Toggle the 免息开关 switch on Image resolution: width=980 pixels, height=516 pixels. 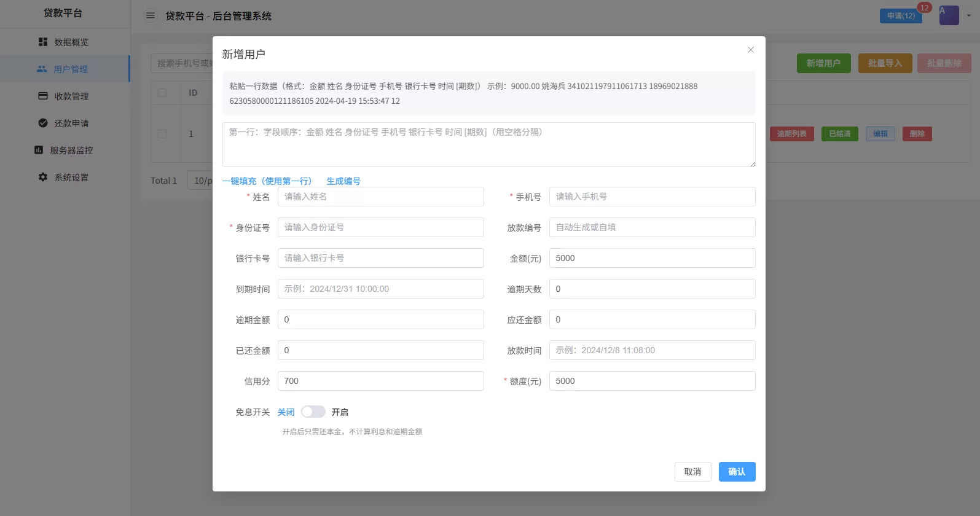pos(313,412)
